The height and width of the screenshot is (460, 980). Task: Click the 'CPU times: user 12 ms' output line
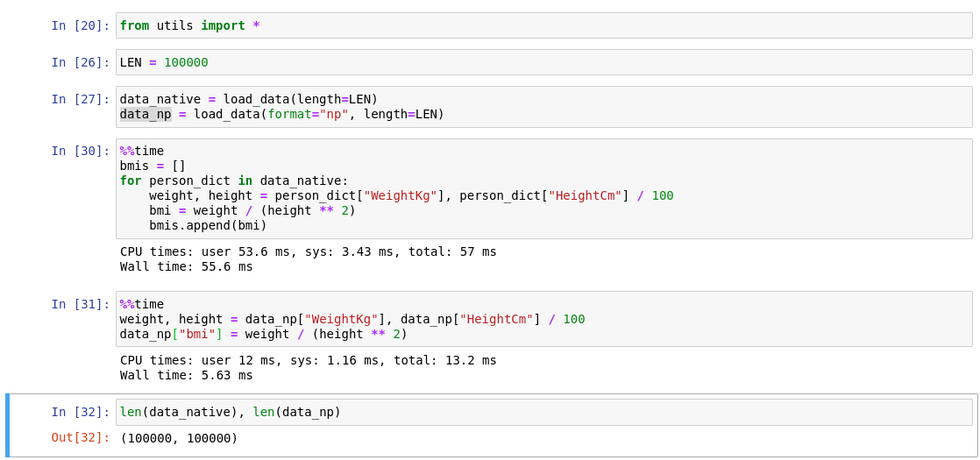pyautogui.click(x=309, y=361)
